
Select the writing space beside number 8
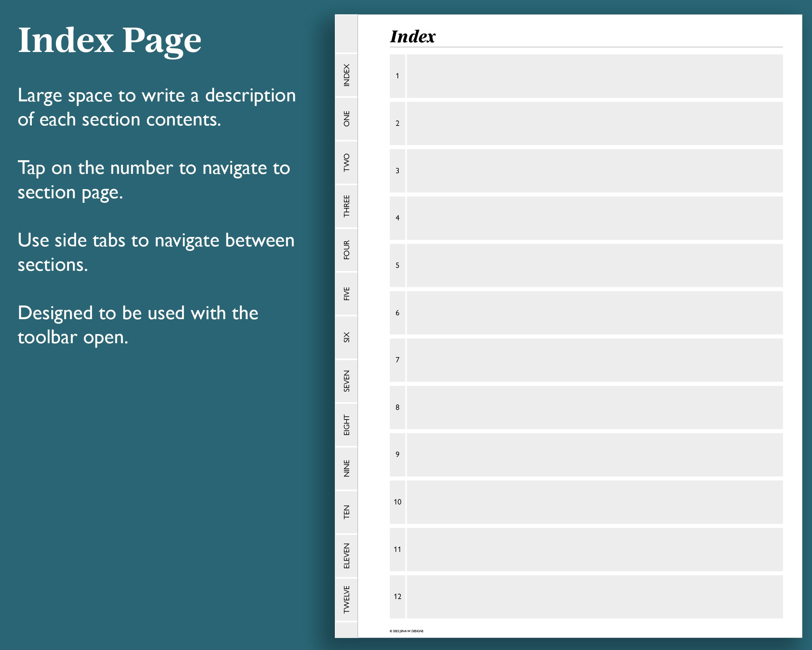coord(594,407)
